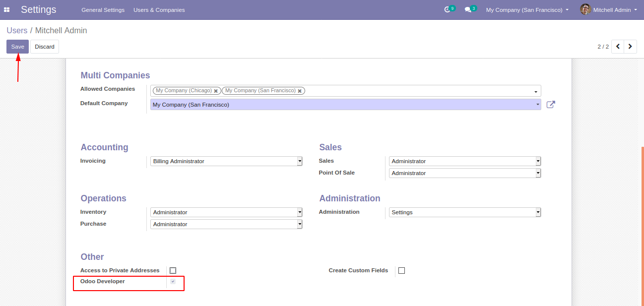The width and height of the screenshot is (644, 306).
Task: Click the Settings app title
Action: (39, 9)
